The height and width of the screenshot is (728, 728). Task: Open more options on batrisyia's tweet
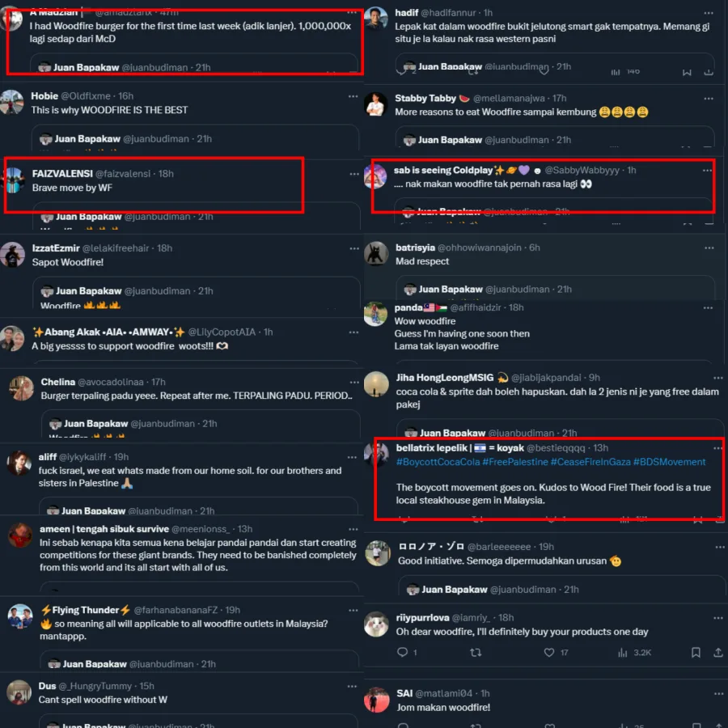tap(709, 248)
